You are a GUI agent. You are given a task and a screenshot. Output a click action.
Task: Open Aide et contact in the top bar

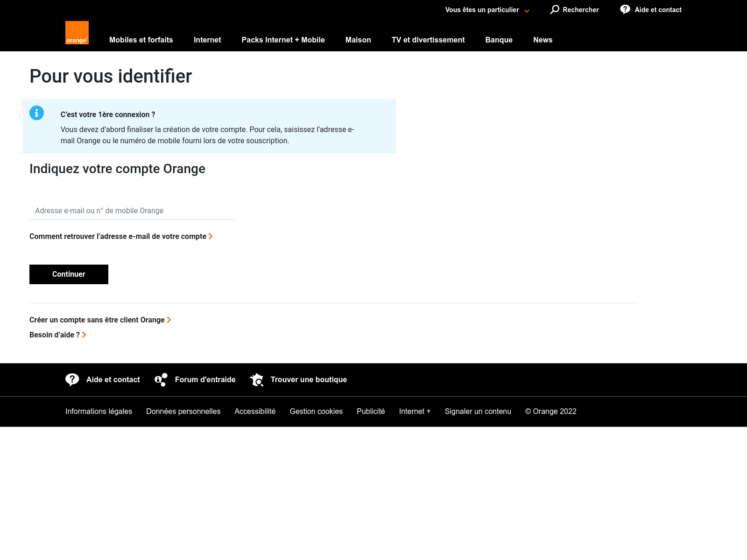[x=658, y=10]
